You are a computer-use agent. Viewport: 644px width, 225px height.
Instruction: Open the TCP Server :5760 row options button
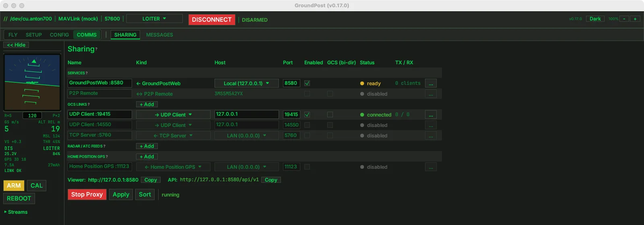[431, 135]
